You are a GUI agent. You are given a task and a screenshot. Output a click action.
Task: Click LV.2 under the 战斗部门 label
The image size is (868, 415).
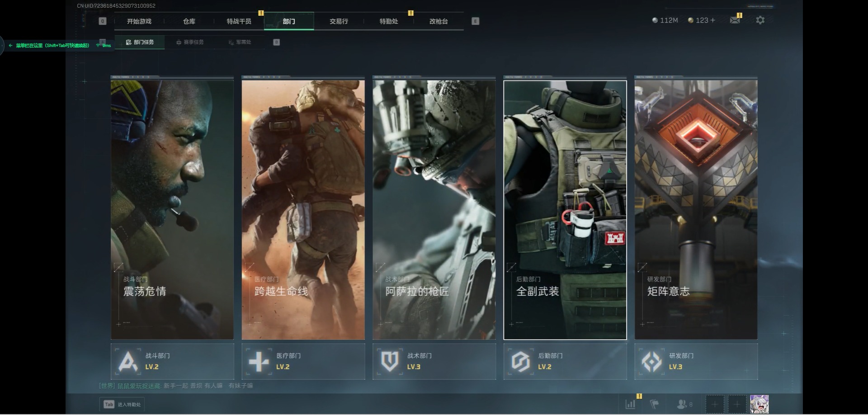(152, 367)
